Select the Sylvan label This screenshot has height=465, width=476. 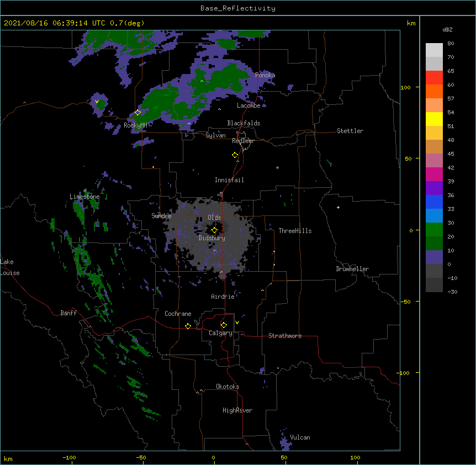pyautogui.click(x=215, y=135)
